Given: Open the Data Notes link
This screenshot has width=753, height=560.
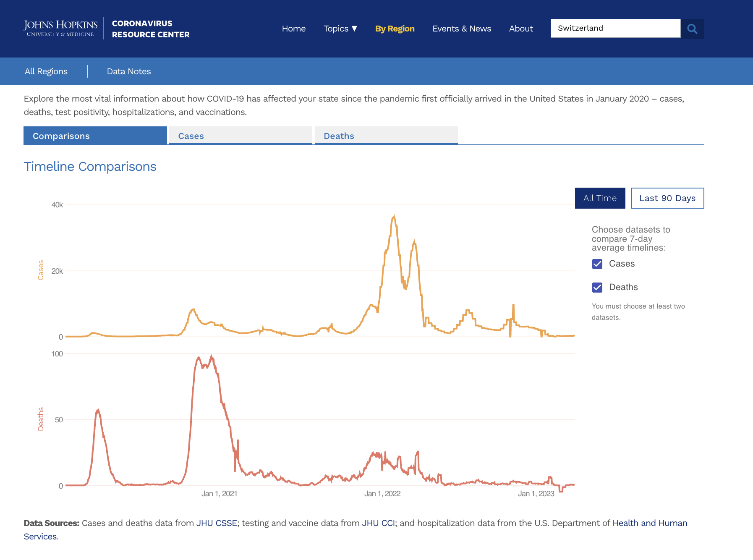Looking at the screenshot, I should (x=128, y=71).
